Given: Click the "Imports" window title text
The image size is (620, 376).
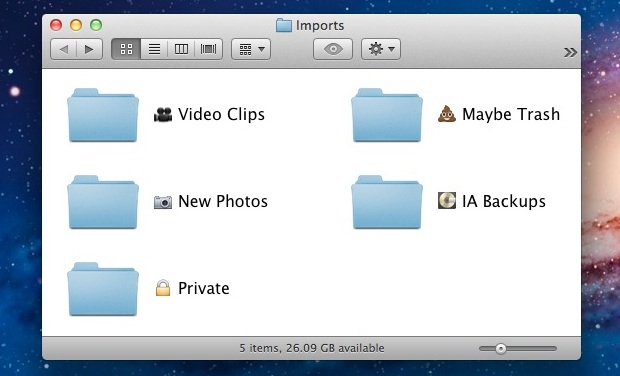Looking at the screenshot, I should click(x=320, y=26).
